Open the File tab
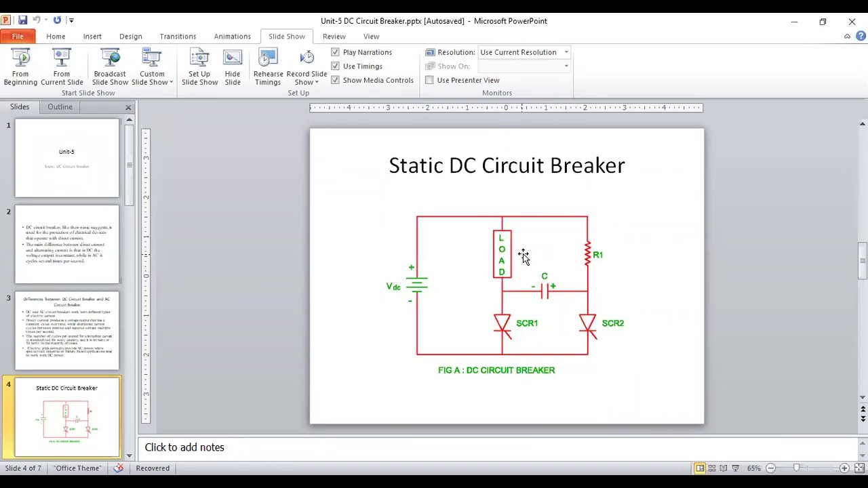Viewport: 868px width, 488px height. pos(18,37)
